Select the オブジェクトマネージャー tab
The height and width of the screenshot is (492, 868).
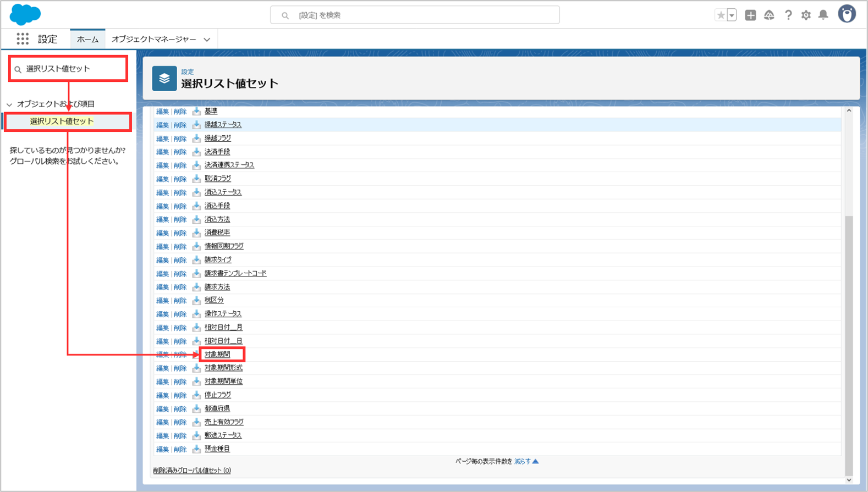click(x=153, y=40)
